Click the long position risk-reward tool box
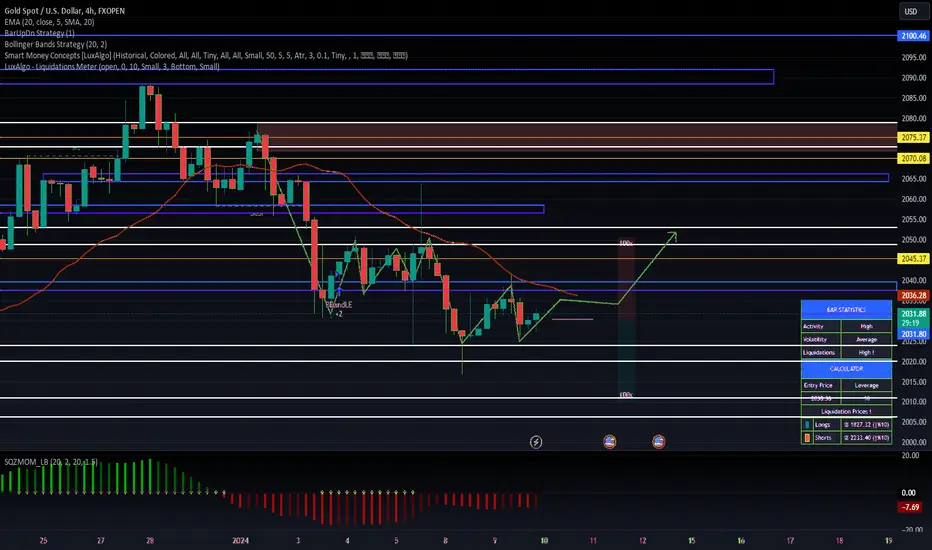932x550 pixels. tap(626, 319)
